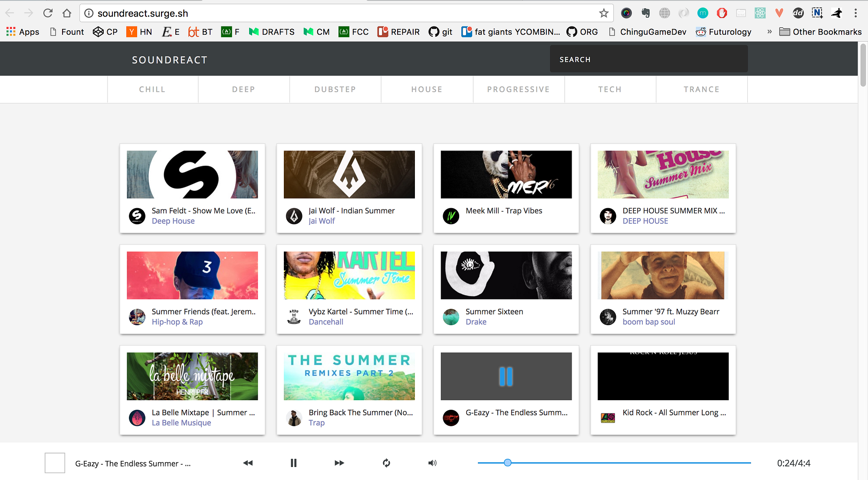Pause the G-Eazy track via thumbnail overlay
Screen dimensions: 868x480
[x=506, y=376]
